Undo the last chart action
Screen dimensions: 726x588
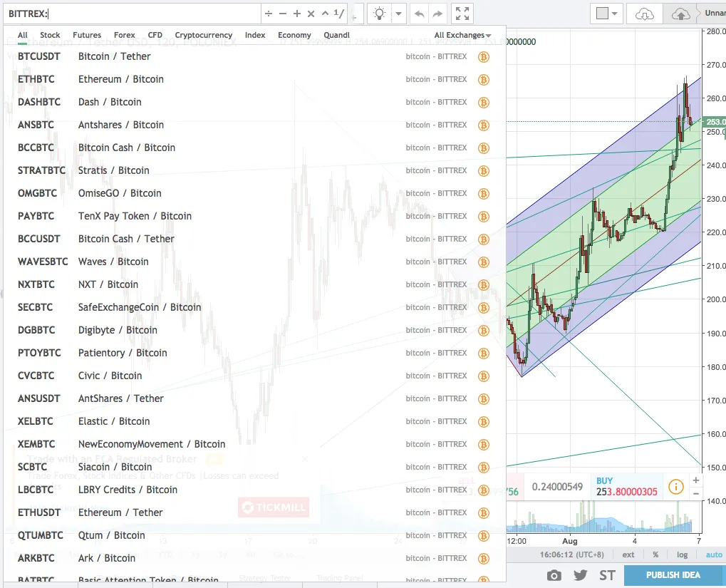(x=419, y=14)
